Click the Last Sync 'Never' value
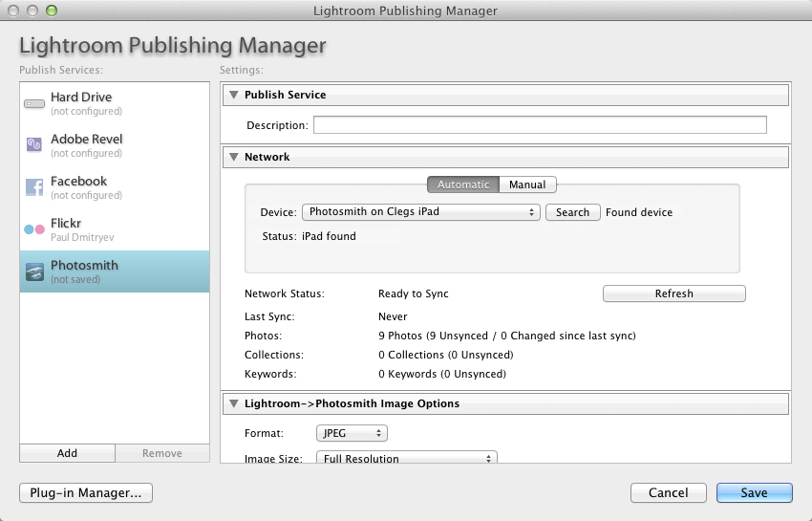Viewport: 812px width, 521px height. [393, 316]
